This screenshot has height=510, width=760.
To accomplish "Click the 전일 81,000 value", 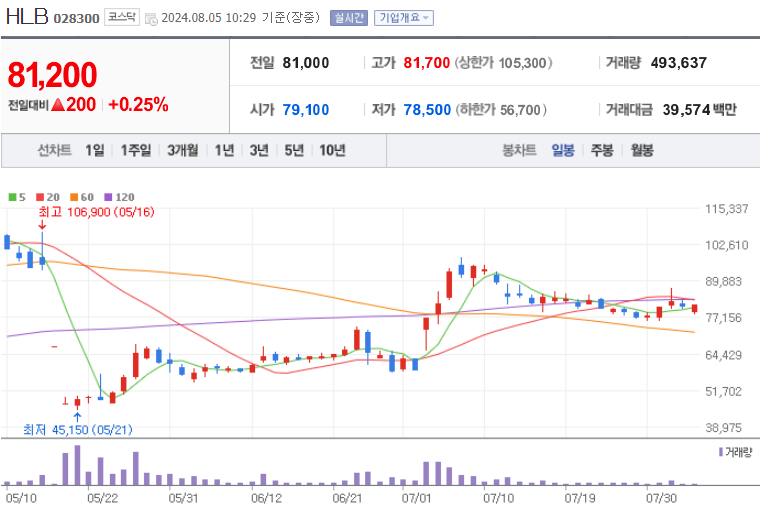I will coord(305,63).
